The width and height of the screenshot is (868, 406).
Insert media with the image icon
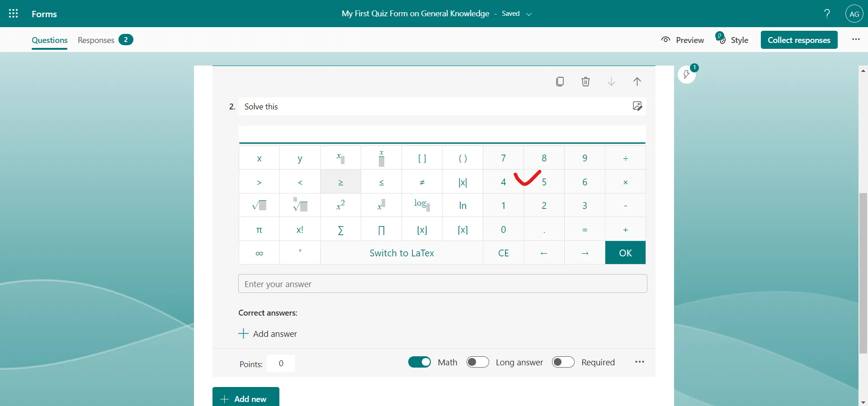637,106
